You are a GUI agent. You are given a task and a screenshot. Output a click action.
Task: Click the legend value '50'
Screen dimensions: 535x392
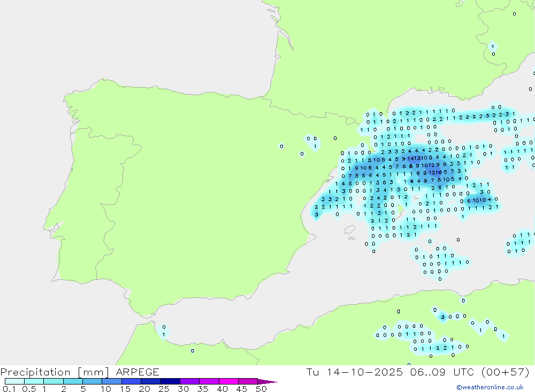click(x=262, y=389)
